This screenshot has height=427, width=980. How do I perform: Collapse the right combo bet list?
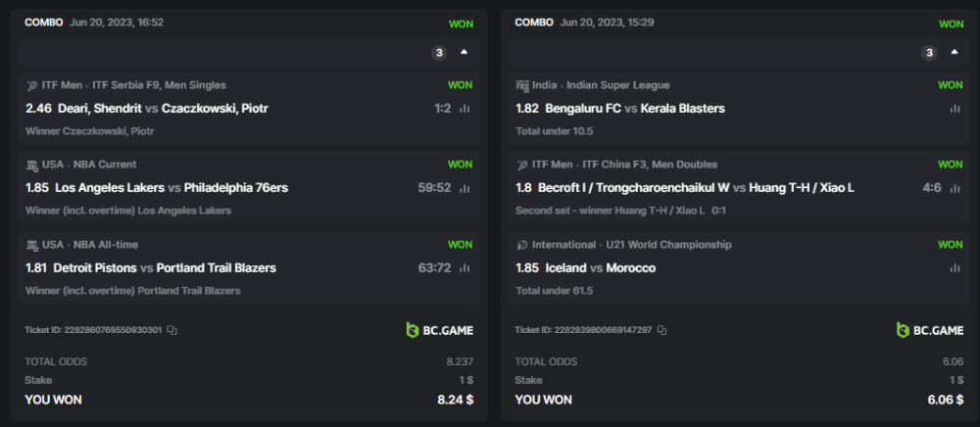(x=954, y=52)
